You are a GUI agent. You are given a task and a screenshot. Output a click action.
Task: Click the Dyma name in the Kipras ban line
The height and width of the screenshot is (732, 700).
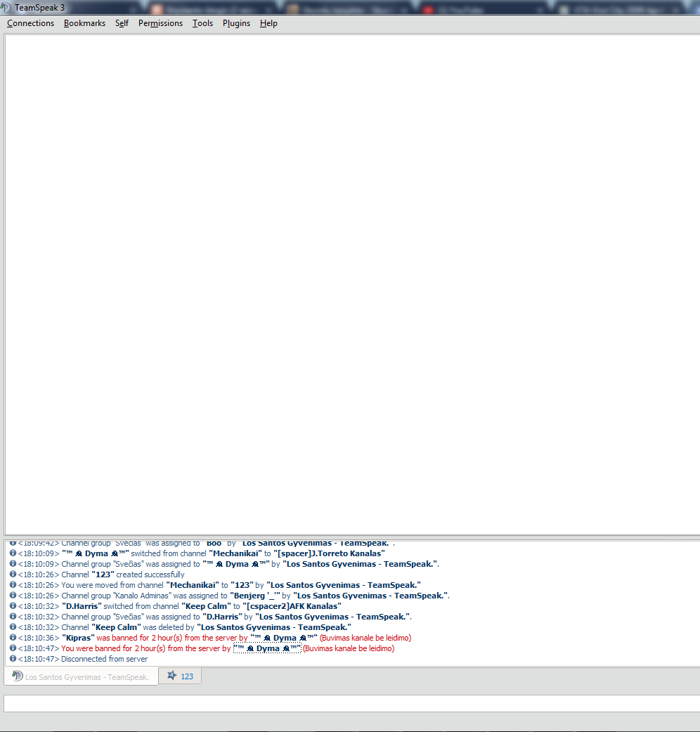click(x=284, y=638)
